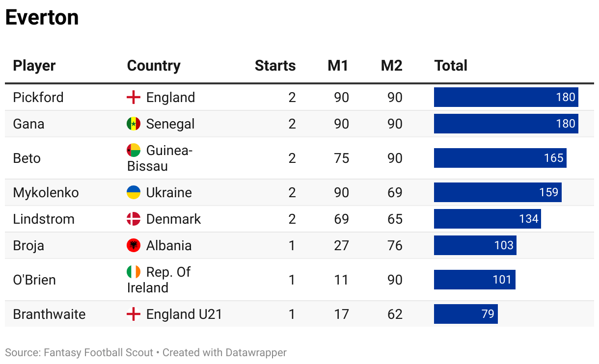Screen dimensions: 599x364
Task: Sort table by Player column header
Action: pyautogui.click(x=34, y=66)
